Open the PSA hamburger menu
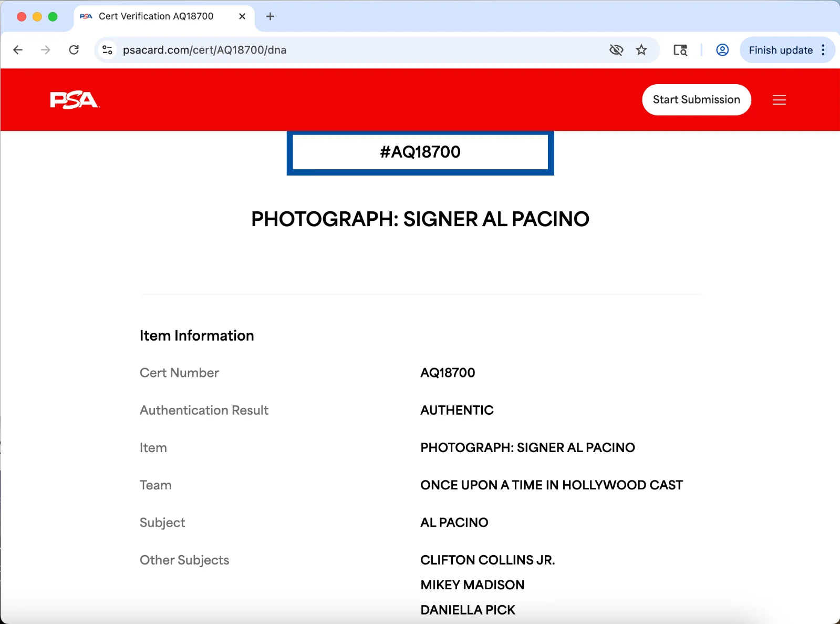The image size is (840, 624). click(779, 100)
